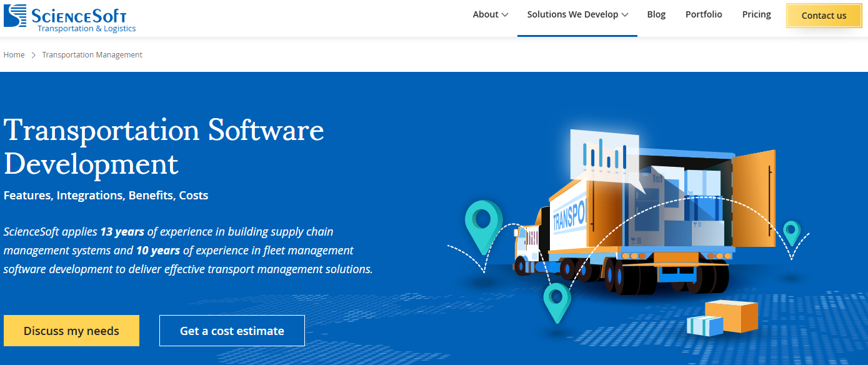The height and width of the screenshot is (365, 868).
Task: Expand the Solutions We Develop menu
Action: (x=577, y=14)
